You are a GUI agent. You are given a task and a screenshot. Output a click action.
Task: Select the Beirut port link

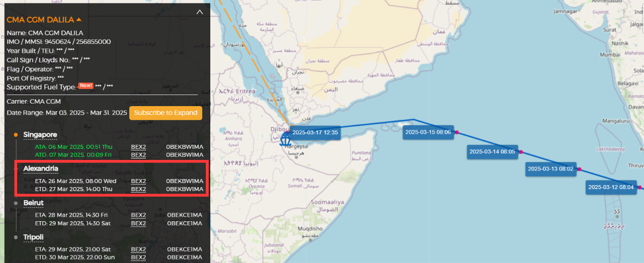pos(34,203)
